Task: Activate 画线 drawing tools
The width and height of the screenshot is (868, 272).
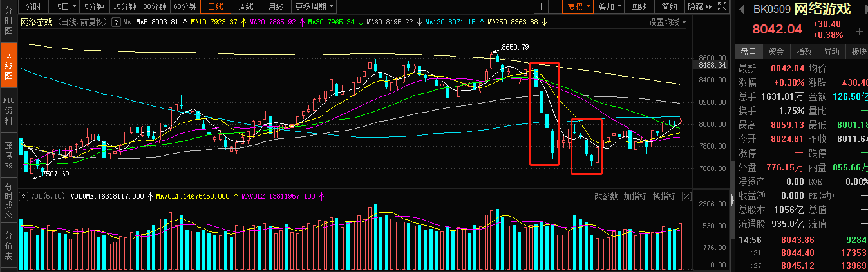Action: [639, 6]
